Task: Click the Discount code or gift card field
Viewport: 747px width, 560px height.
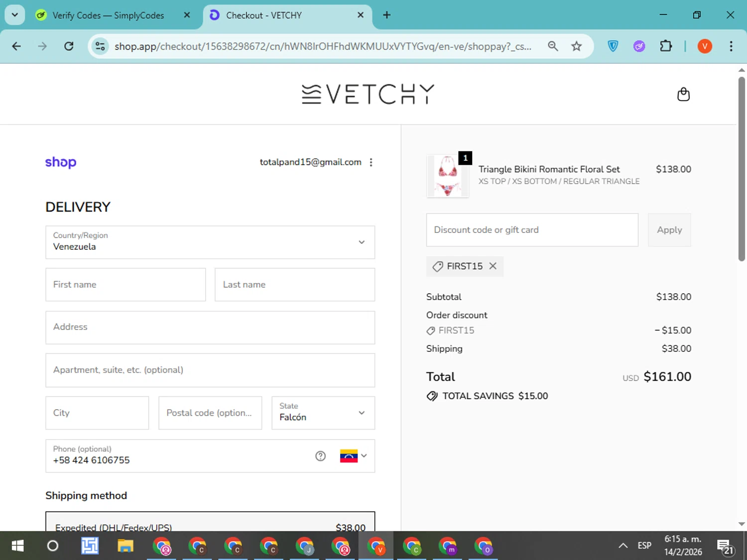Action: point(532,230)
